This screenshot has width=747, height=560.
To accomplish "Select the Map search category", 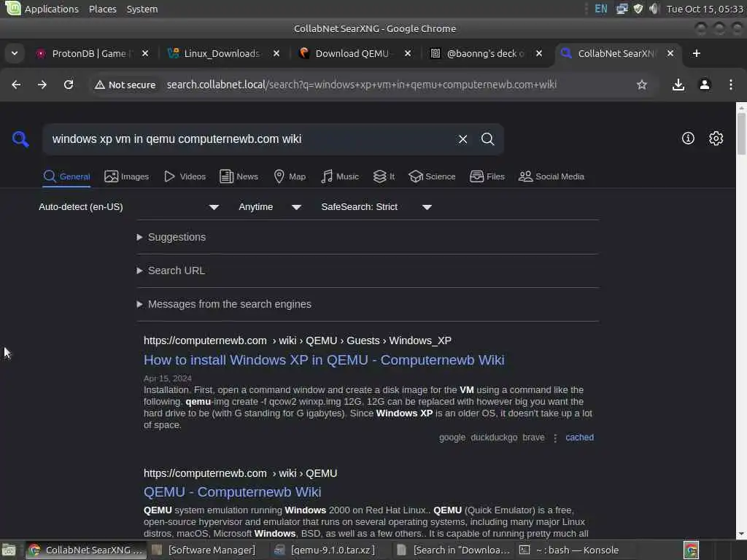I will [290, 176].
